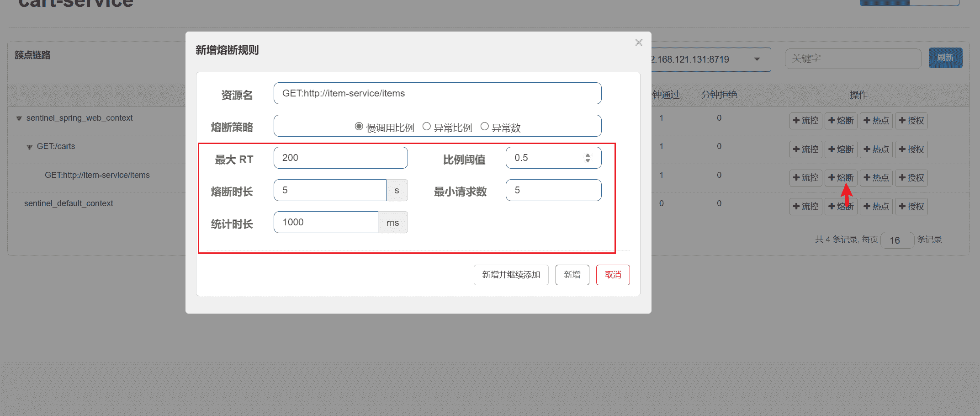Collapse the GET:/carts tree node
Viewport: 980px width, 416px height.
[x=30, y=147]
